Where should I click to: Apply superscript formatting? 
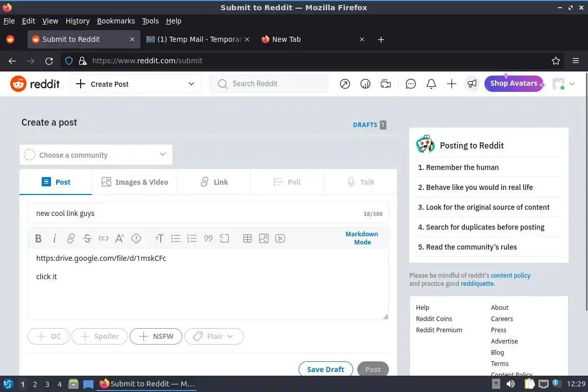point(119,238)
